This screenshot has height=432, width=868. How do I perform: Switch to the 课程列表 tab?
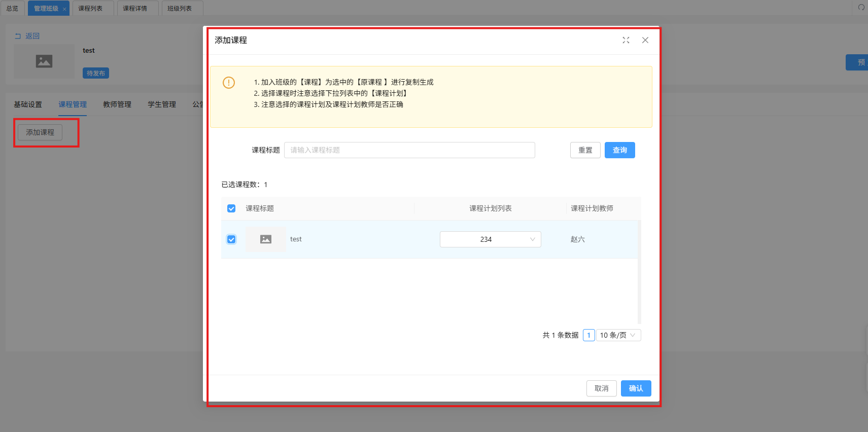click(x=90, y=9)
